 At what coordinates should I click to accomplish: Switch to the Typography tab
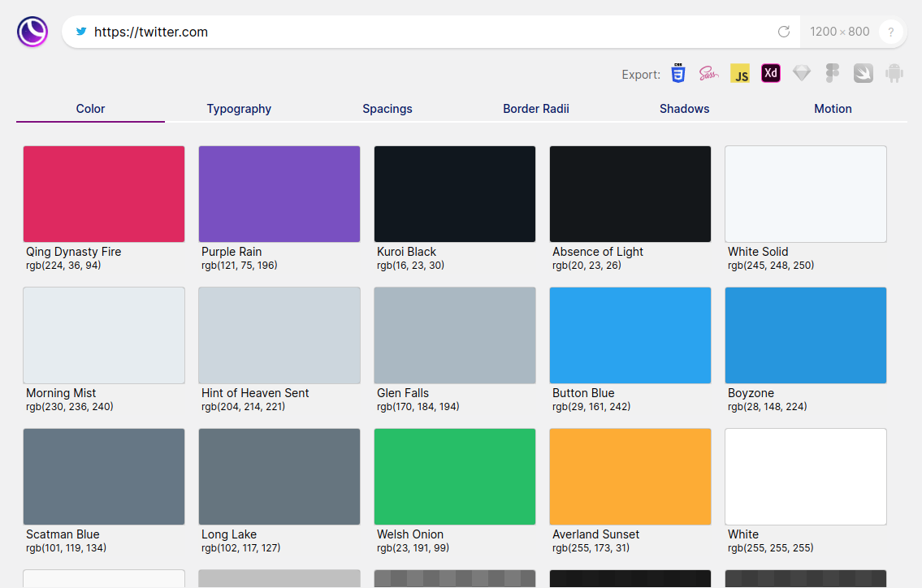point(239,109)
